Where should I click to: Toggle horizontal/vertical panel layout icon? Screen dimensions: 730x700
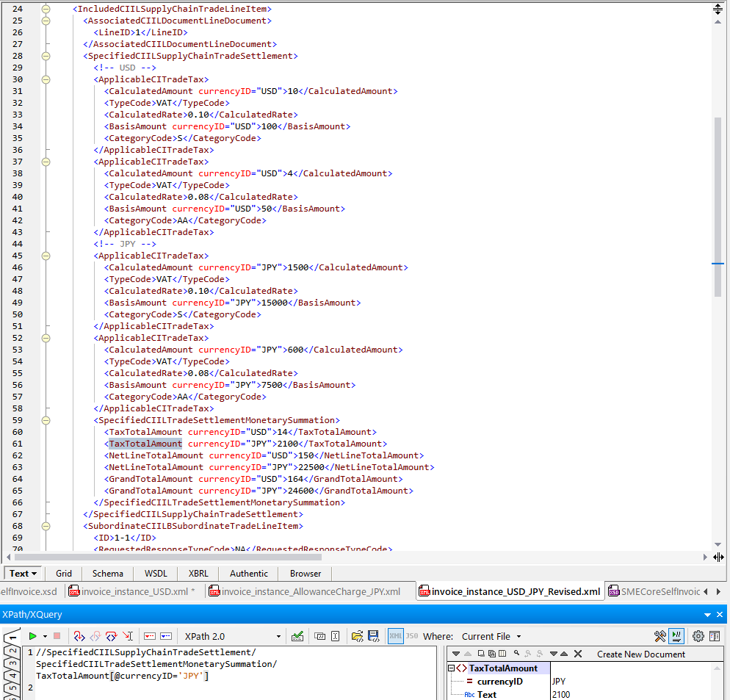point(715,636)
